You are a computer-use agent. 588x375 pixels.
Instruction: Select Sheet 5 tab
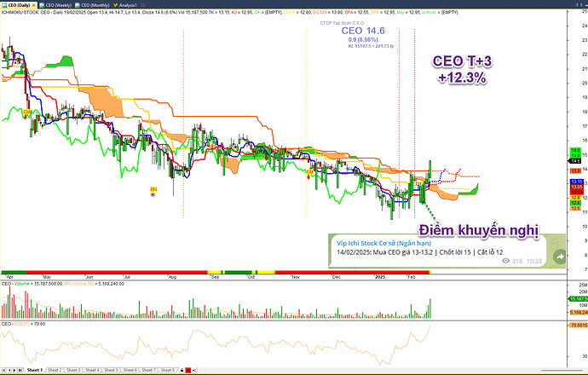click(x=111, y=370)
